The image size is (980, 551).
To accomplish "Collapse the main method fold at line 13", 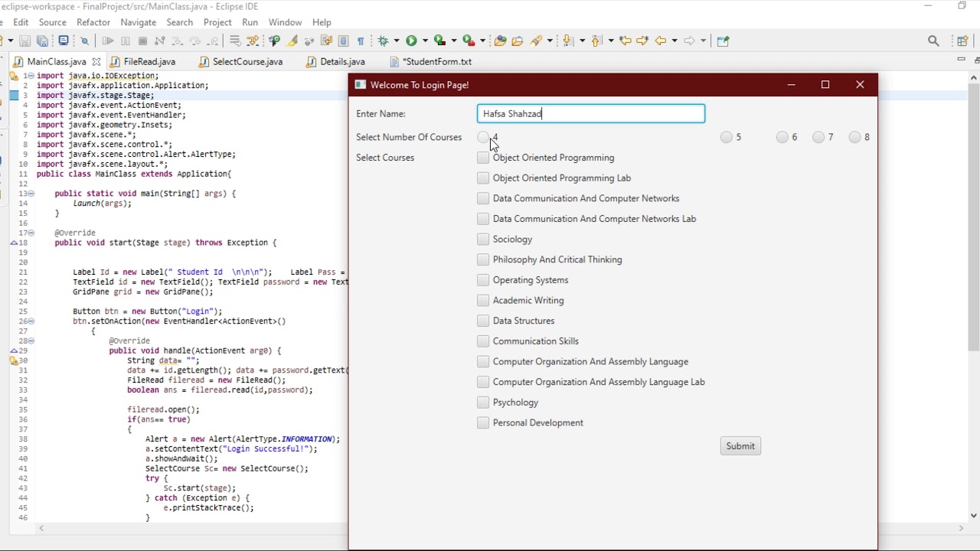I will (31, 194).
